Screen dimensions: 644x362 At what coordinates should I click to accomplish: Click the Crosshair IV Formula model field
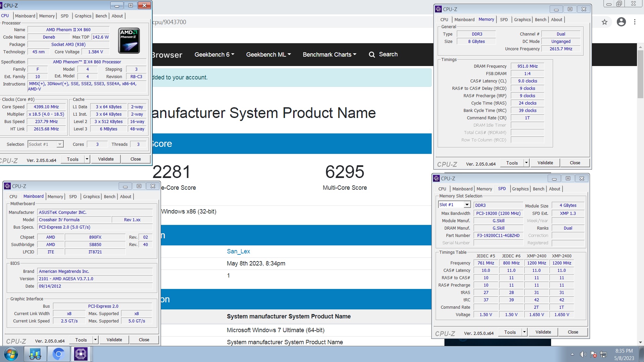(74, 220)
